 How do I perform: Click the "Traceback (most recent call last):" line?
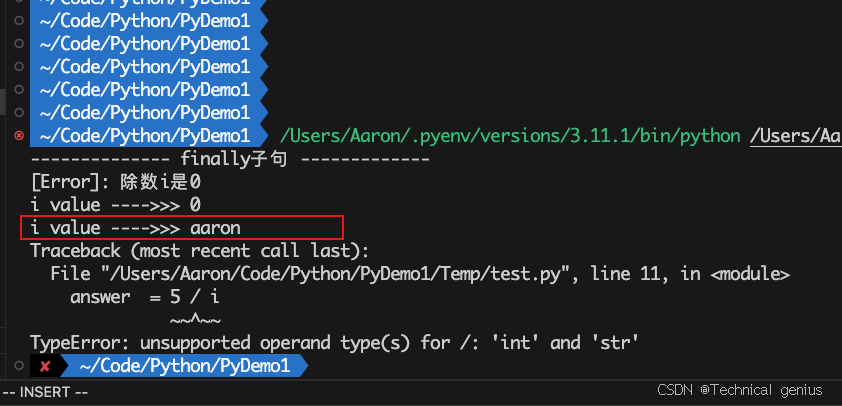[200, 251]
